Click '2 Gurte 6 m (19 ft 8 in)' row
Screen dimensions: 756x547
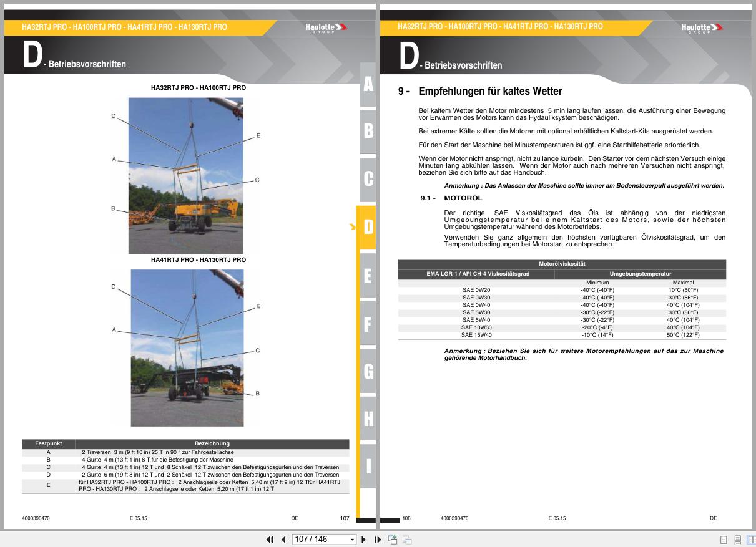pyautogui.click(x=185, y=475)
